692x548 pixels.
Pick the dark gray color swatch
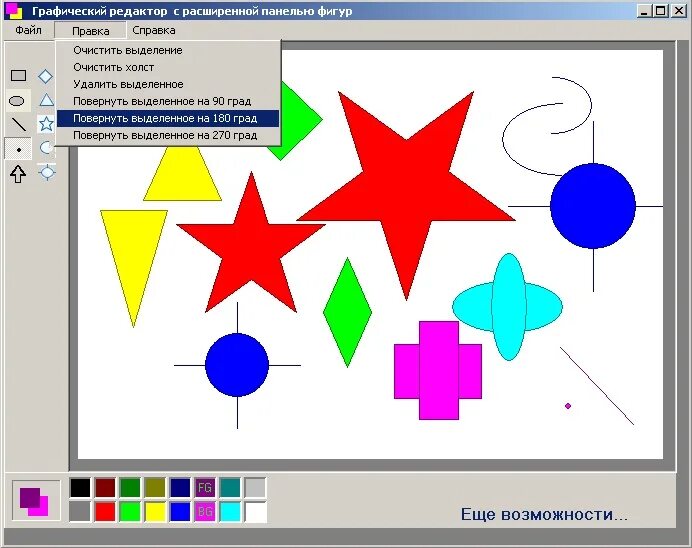point(80,512)
